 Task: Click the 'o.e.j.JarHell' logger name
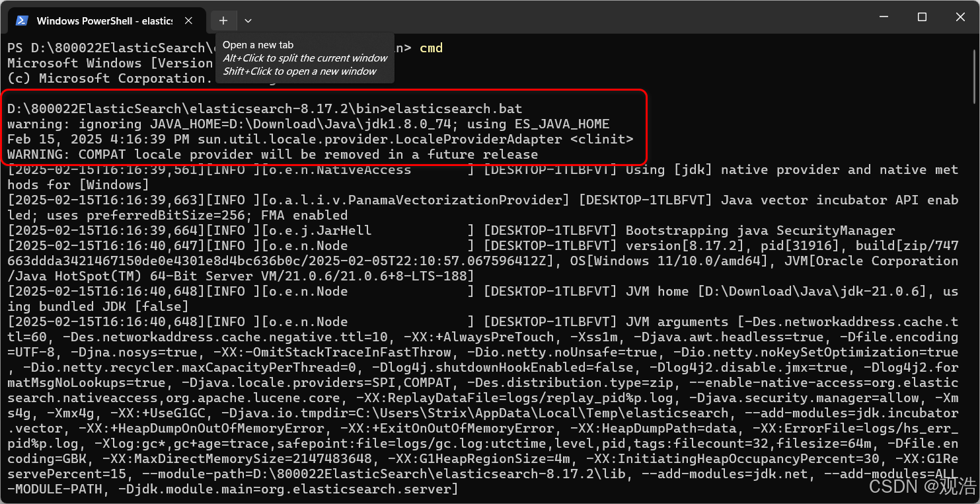320,230
